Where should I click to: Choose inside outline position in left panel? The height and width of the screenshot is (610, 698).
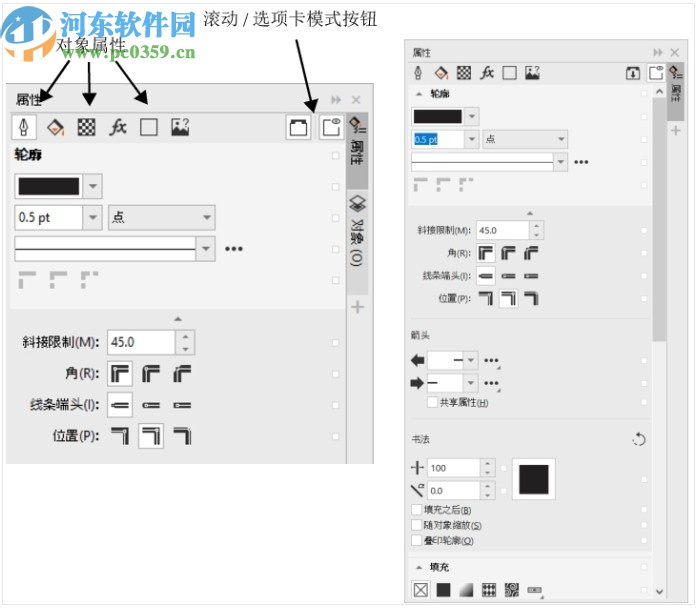point(182,436)
